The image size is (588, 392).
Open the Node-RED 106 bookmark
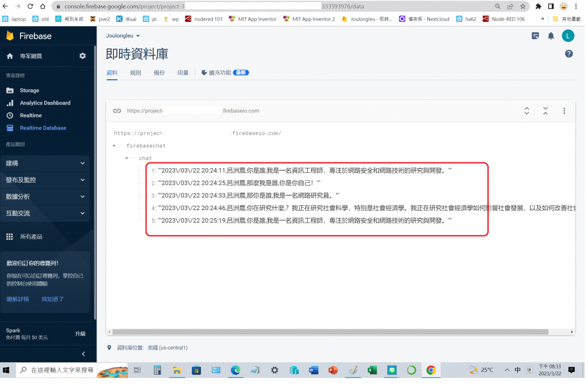[x=503, y=19]
